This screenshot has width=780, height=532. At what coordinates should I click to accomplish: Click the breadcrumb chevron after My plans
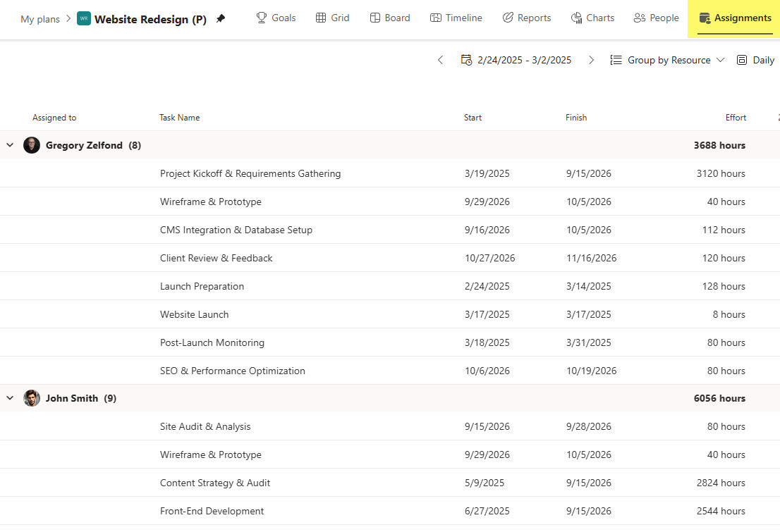pos(68,19)
